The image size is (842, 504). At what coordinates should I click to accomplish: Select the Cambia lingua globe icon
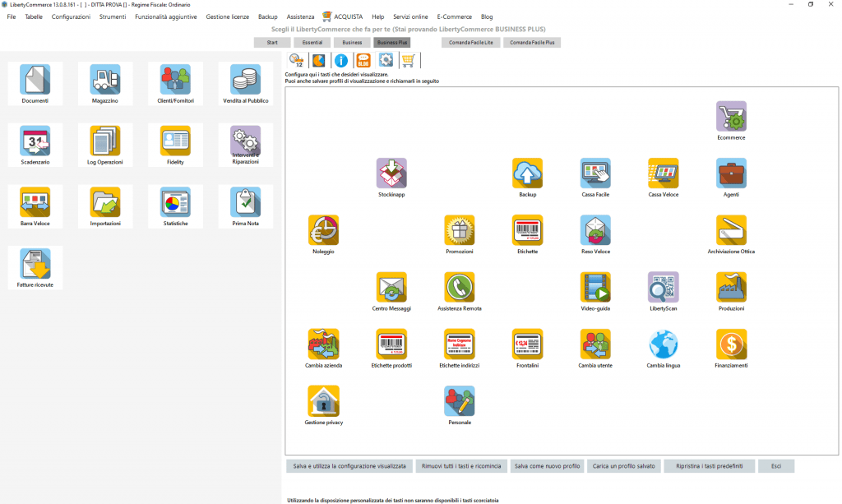pos(664,344)
